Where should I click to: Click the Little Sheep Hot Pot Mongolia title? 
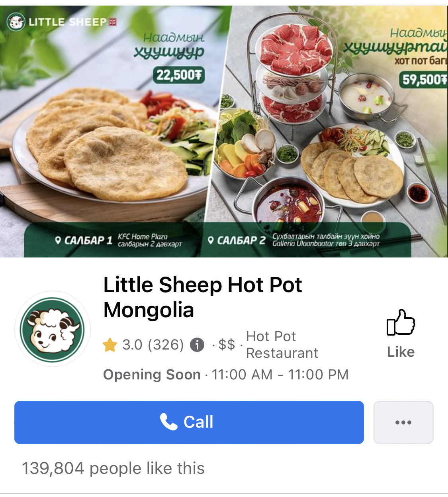[202, 297]
